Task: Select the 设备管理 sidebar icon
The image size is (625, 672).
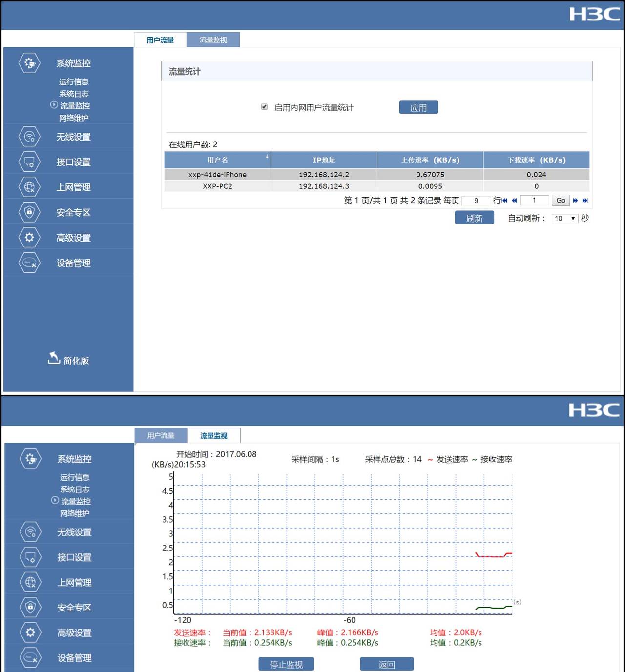Action: pyautogui.click(x=29, y=263)
